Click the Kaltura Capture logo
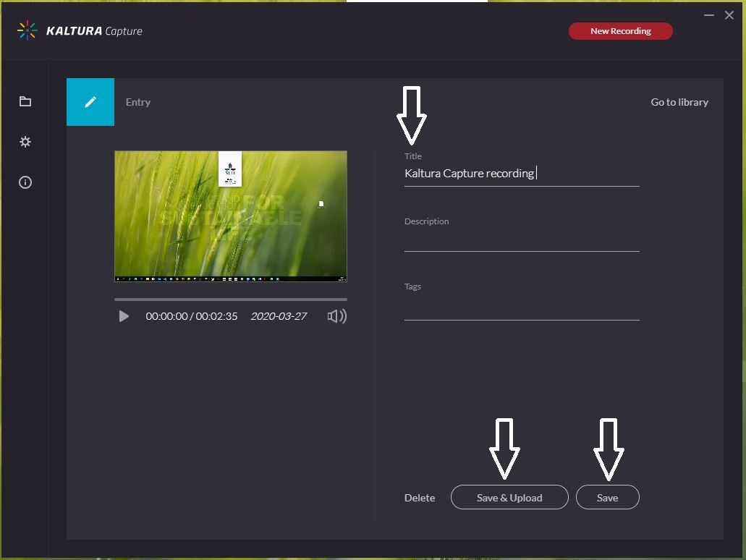Image resolution: width=746 pixels, height=560 pixels. tap(80, 31)
